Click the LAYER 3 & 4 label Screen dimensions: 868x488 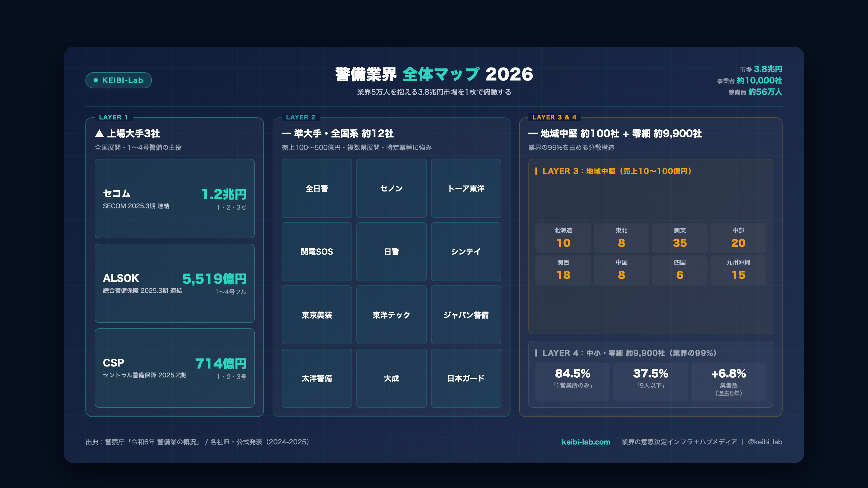(x=554, y=117)
